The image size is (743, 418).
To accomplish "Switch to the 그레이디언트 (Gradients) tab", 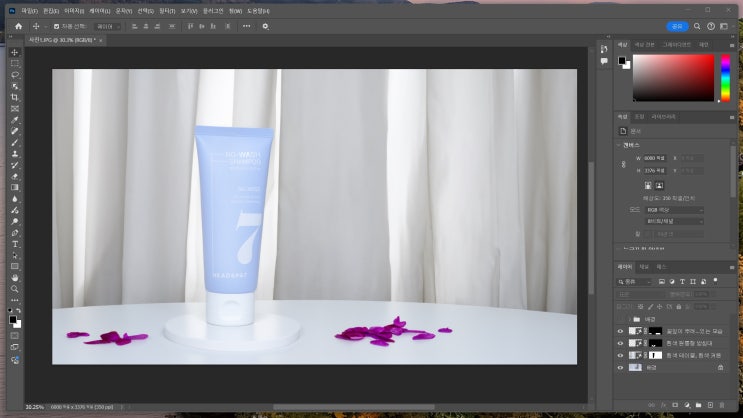I will (676, 45).
